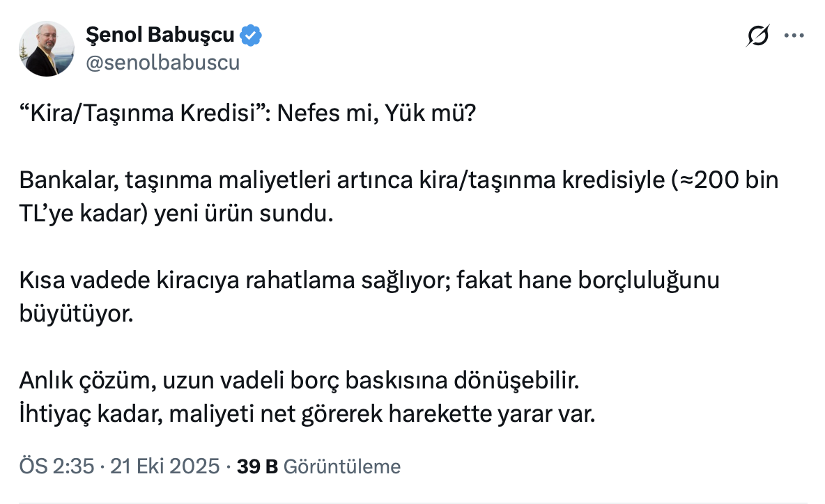825x504 pixels.
Task: Click the headline “Kira/Taşınma Kredisi” text
Action: (144, 115)
